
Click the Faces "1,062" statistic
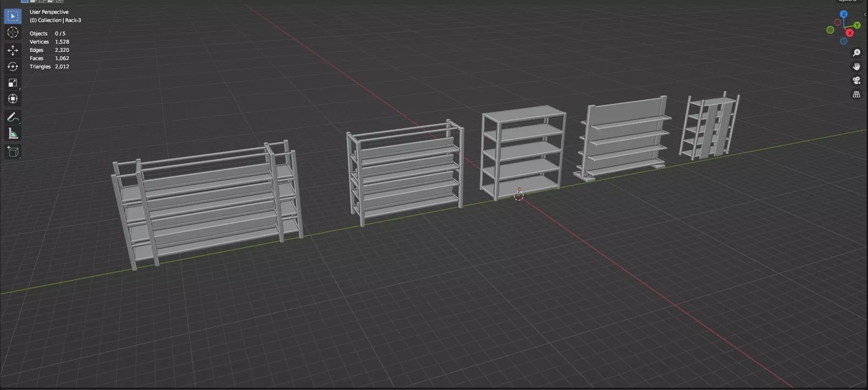coord(62,58)
